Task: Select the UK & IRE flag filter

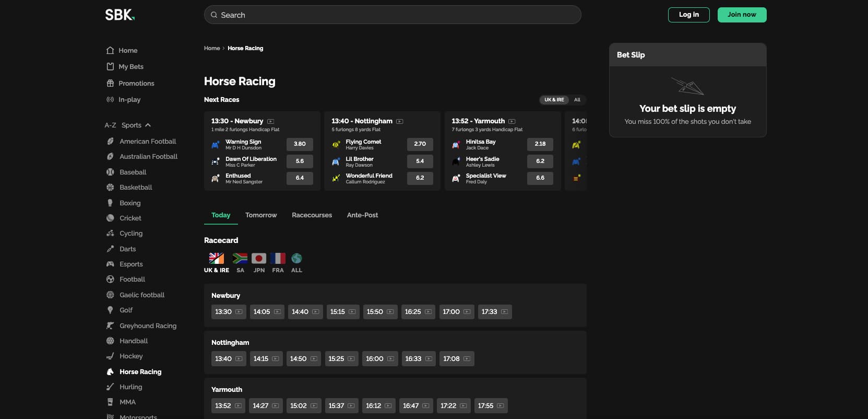Action: (217, 263)
